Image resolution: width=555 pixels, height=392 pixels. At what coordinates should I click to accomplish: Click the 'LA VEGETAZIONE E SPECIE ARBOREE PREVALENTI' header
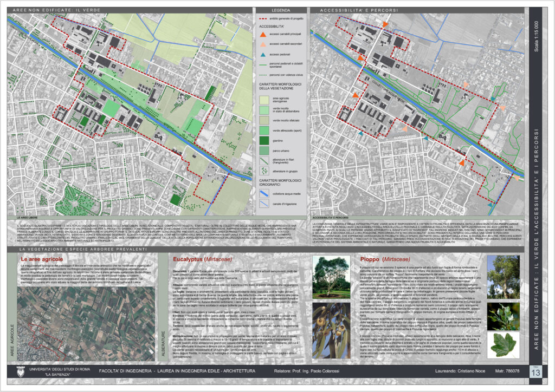point(83,249)
